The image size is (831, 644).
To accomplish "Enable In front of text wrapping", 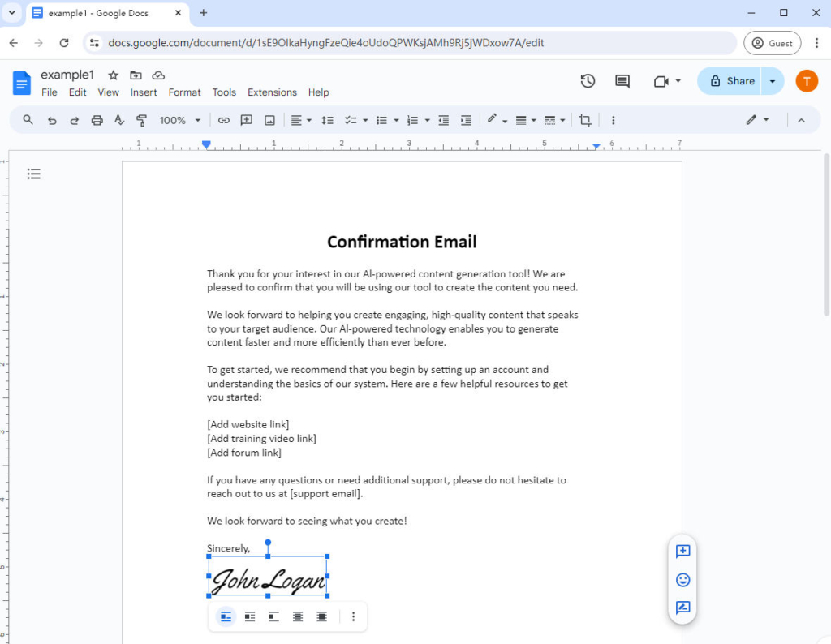I will click(321, 616).
